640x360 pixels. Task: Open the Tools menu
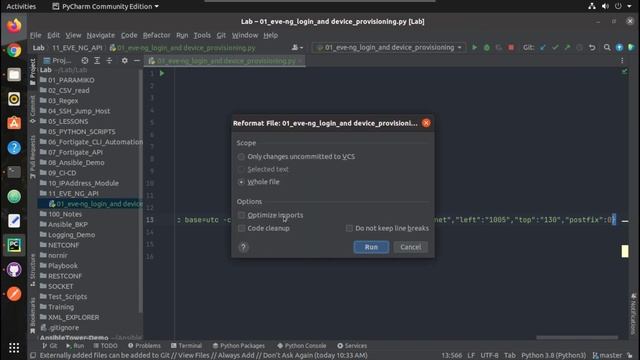(x=202, y=35)
